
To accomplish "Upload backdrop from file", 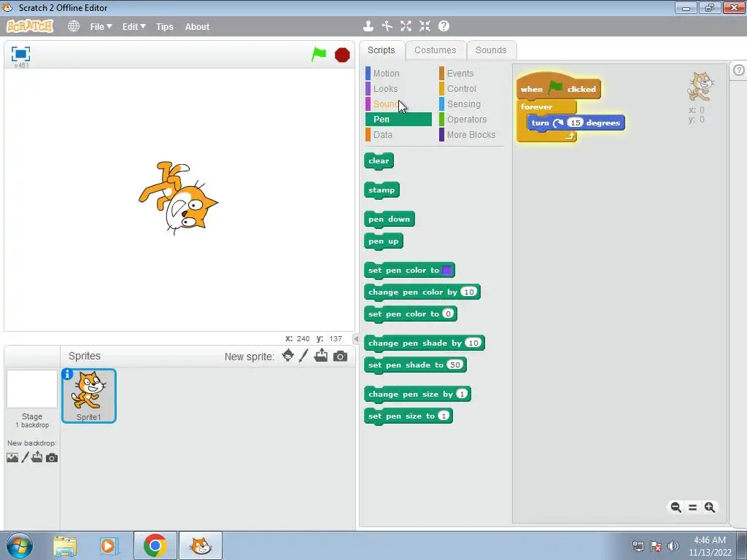I will click(x=37, y=457).
